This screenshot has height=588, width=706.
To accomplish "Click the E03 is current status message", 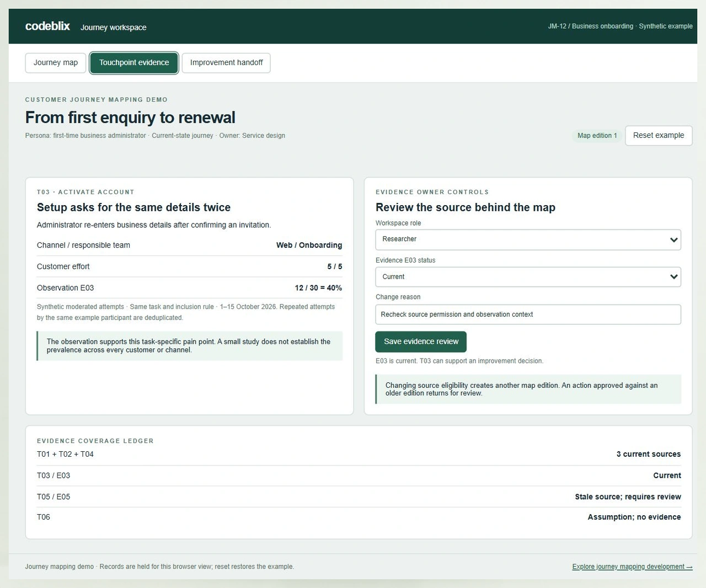I will pos(459,361).
